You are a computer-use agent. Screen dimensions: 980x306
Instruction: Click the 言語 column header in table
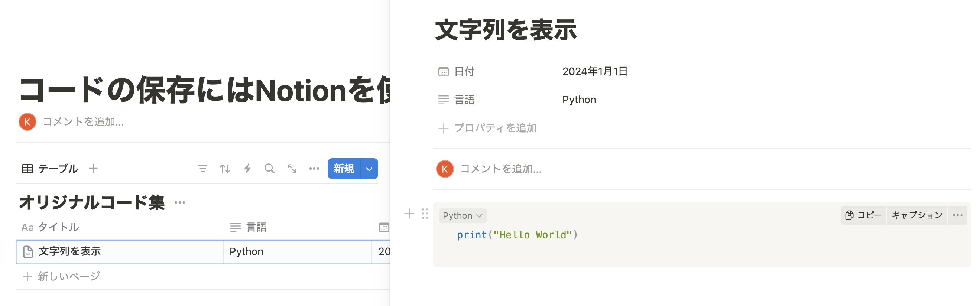click(248, 227)
